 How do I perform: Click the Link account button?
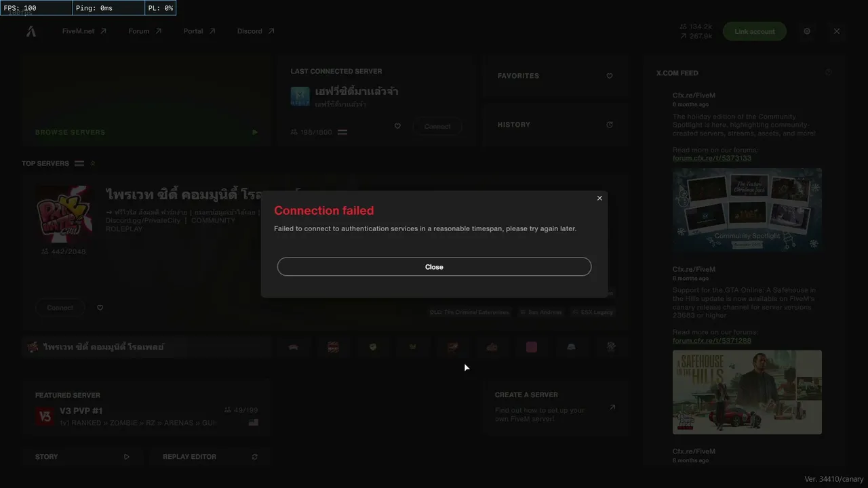point(754,31)
